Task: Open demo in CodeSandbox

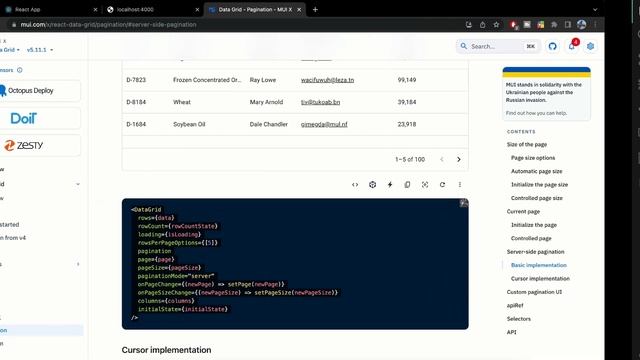Action: 372,184
